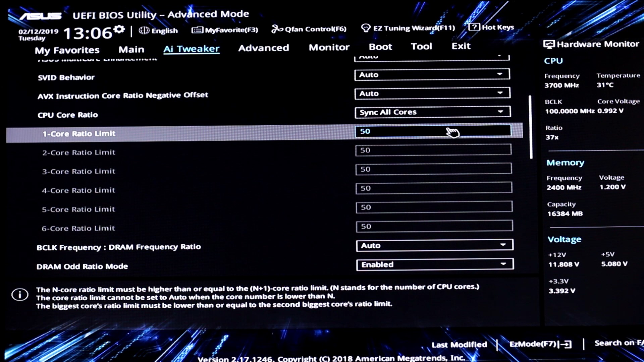Select BCLK Frequency : DRAM Frequency Ratio label
The image size is (644, 362).
tap(119, 247)
